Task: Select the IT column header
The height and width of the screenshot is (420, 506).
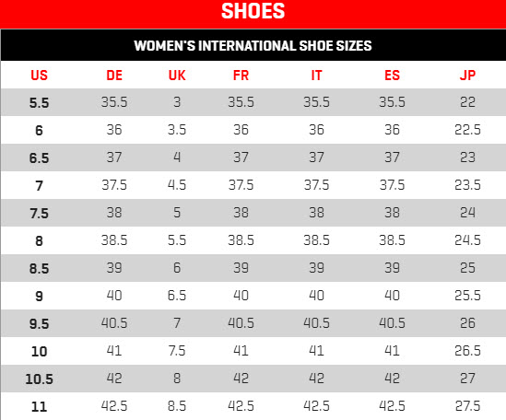Action: coord(316,76)
